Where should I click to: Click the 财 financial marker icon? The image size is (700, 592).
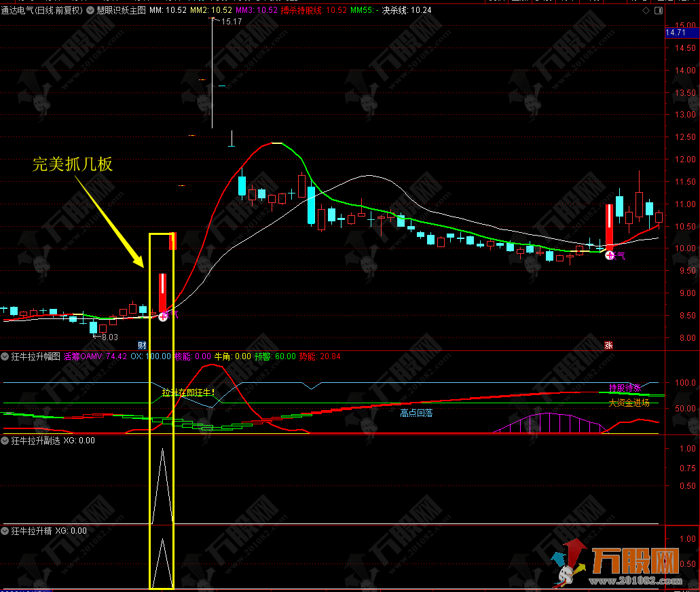[142, 345]
